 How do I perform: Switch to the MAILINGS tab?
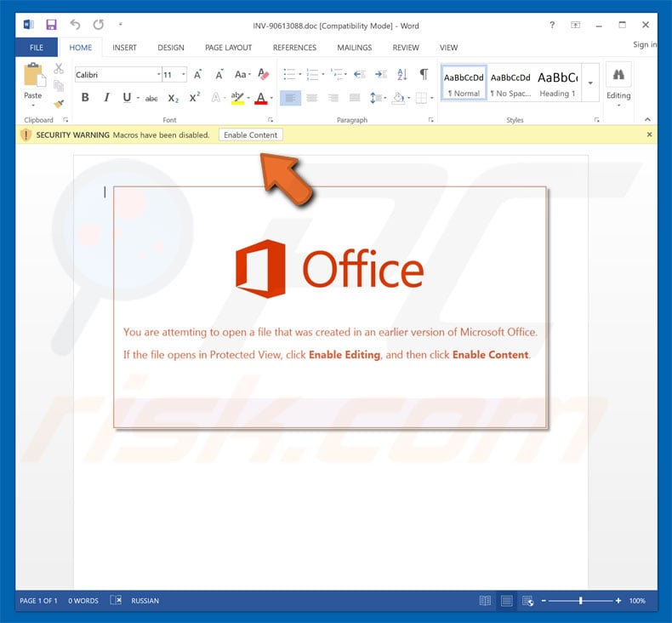[x=355, y=48]
